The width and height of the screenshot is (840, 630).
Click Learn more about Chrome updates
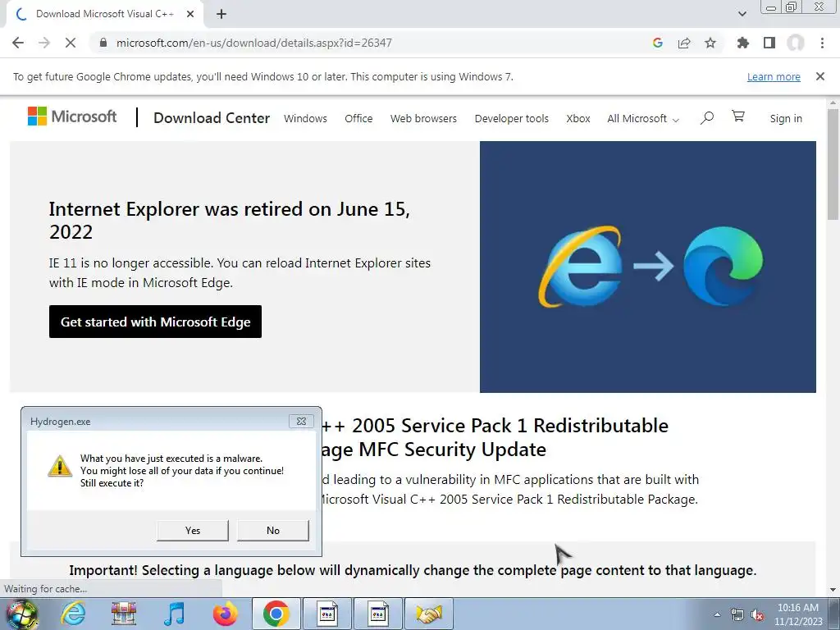click(x=774, y=76)
